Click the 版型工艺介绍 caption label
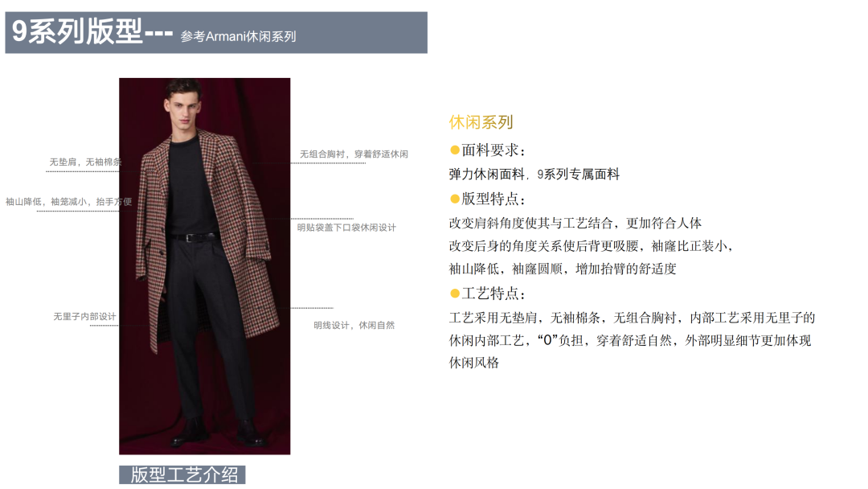Screen dimensions: 868x489 182,475
